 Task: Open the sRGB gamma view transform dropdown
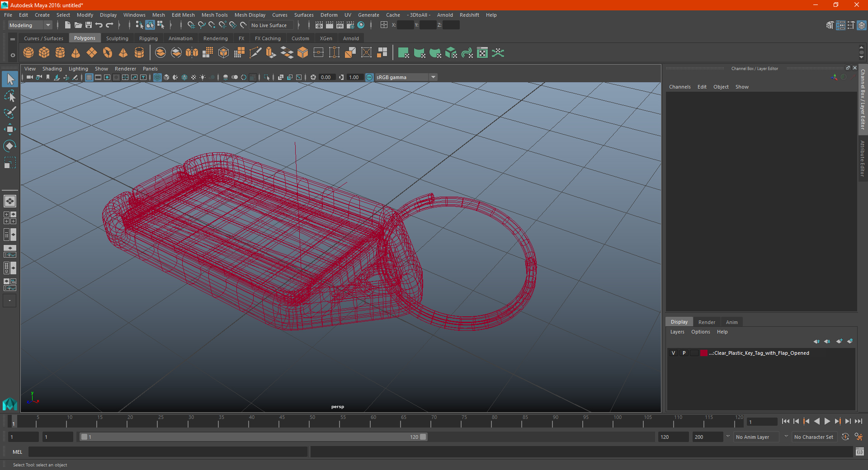tap(406, 77)
